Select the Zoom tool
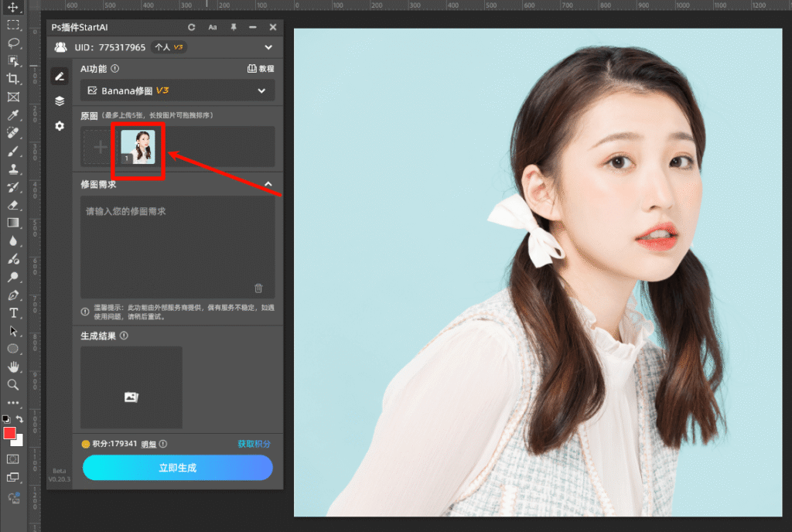The image size is (792, 532). [12, 385]
